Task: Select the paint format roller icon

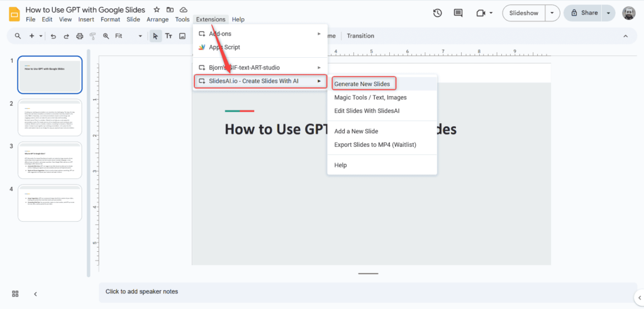Action: [x=92, y=36]
